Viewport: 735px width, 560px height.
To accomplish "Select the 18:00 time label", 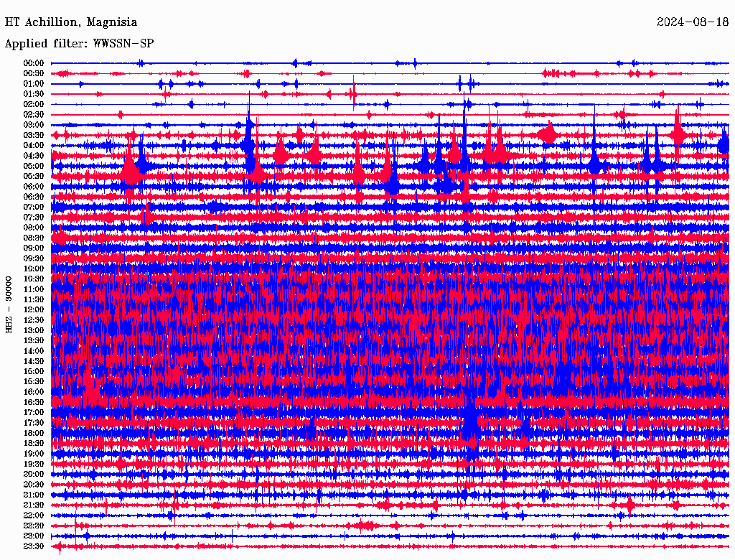I will pos(33,433).
